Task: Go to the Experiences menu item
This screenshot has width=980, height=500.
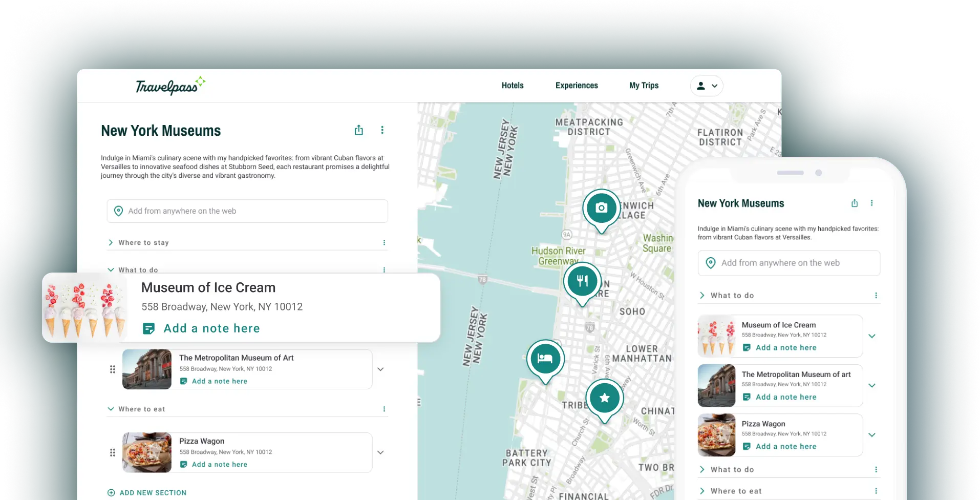Action: (x=577, y=86)
